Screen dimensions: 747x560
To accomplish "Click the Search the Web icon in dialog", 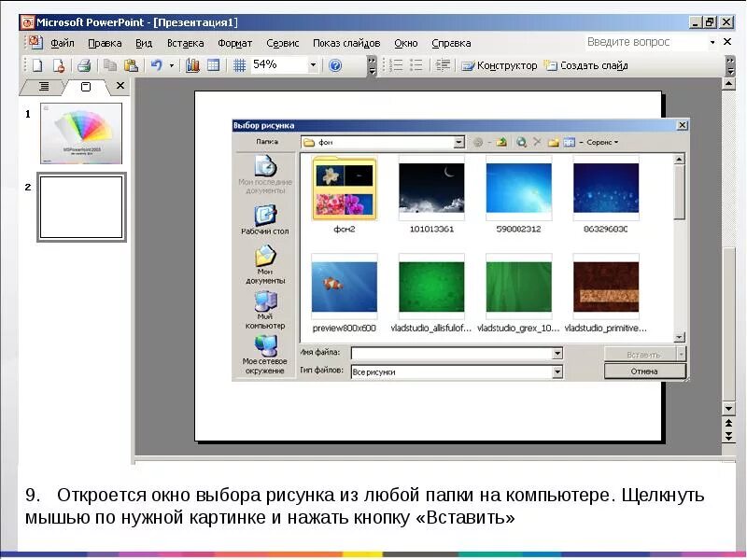I will [x=522, y=142].
